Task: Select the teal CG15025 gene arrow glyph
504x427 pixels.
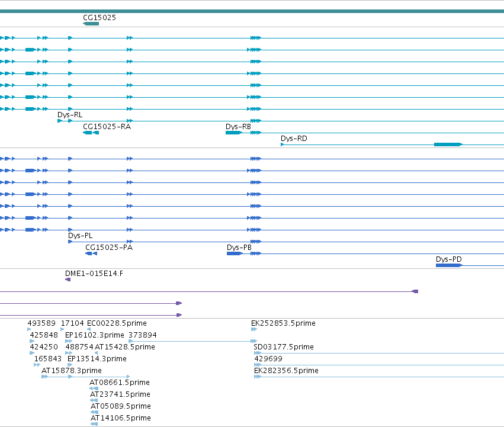Action: click(x=91, y=24)
